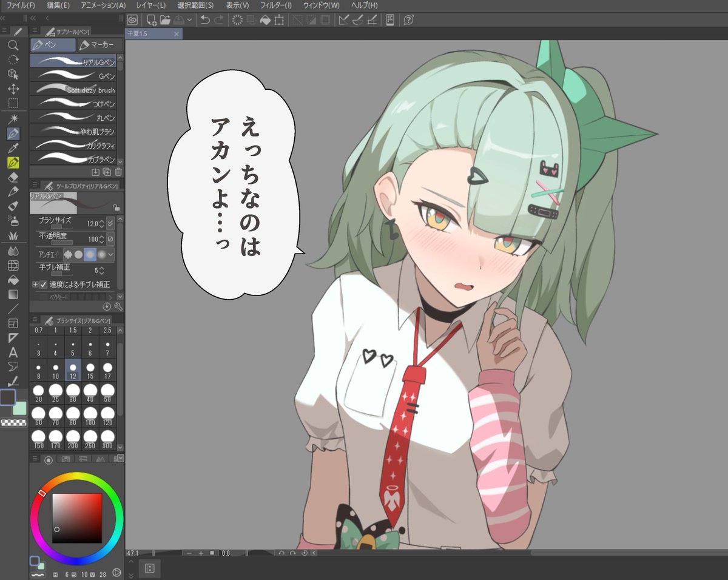Click the help question mark icon
The height and width of the screenshot is (580, 728).
click(408, 19)
